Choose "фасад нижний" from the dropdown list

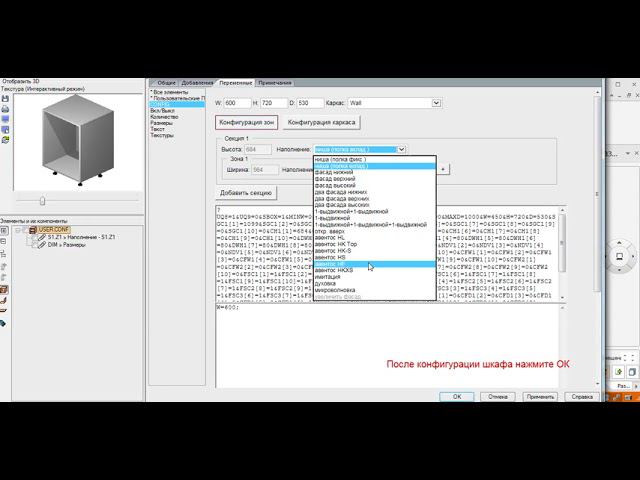tap(374, 172)
